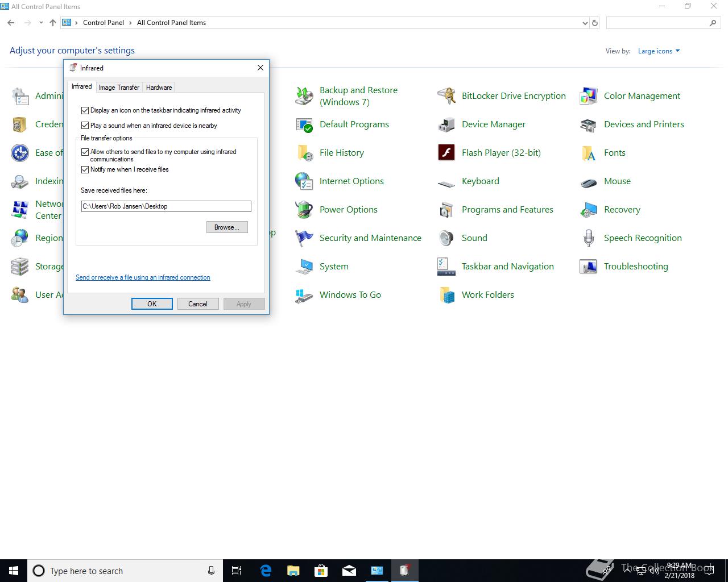Click the Cortana microphone icon
The image size is (728, 582).
click(x=211, y=571)
